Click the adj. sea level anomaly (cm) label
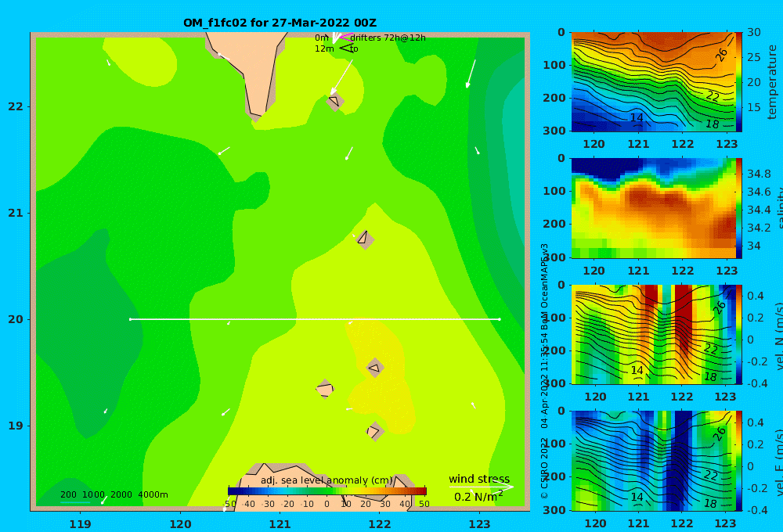This screenshot has width=783, height=532. point(326,480)
